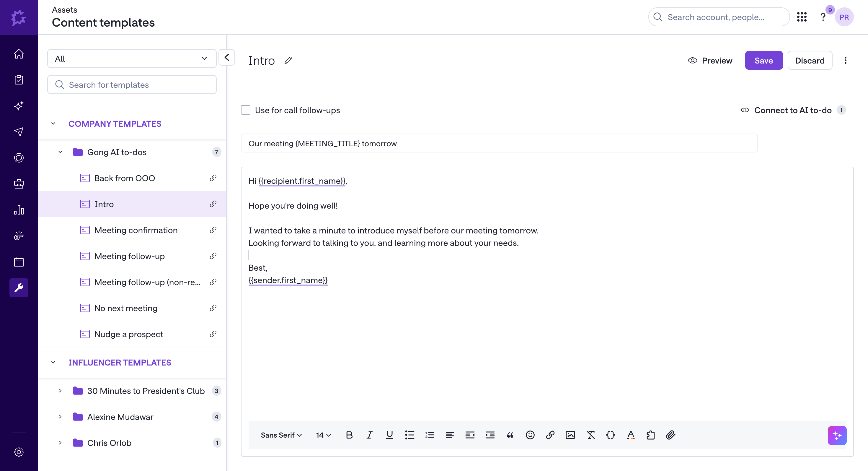Expand 30 Minutes to President's Club folder
Viewport: 868px width, 471px height.
(x=60, y=391)
